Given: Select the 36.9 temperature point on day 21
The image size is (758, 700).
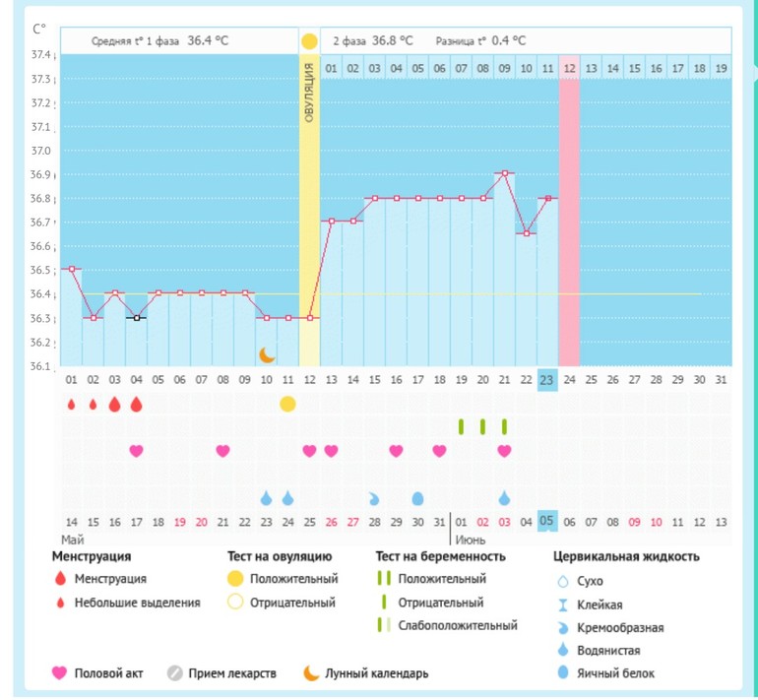Looking at the screenshot, I should (505, 173).
